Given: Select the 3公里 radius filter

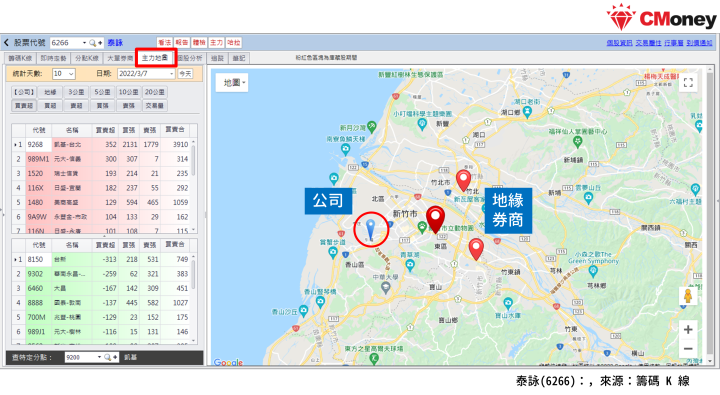Looking at the screenshot, I should (76, 92).
